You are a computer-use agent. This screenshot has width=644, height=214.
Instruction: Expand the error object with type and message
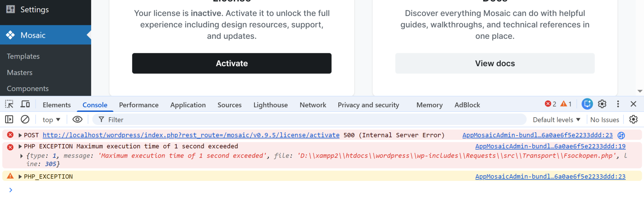[21, 156]
